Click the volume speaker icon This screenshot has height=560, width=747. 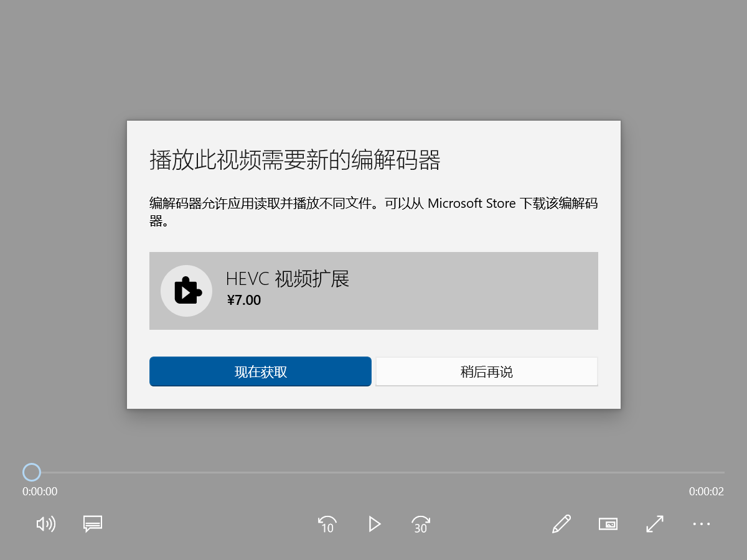coord(46,524)
